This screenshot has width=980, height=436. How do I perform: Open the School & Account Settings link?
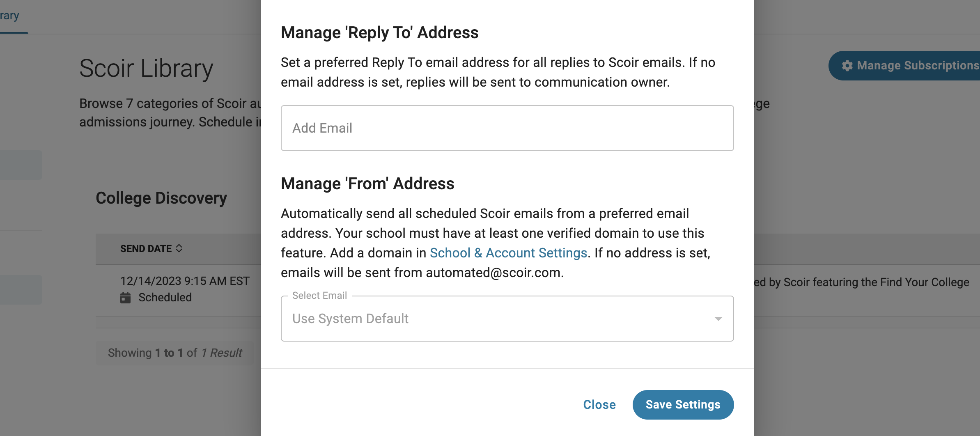click(x=508, y=253)
